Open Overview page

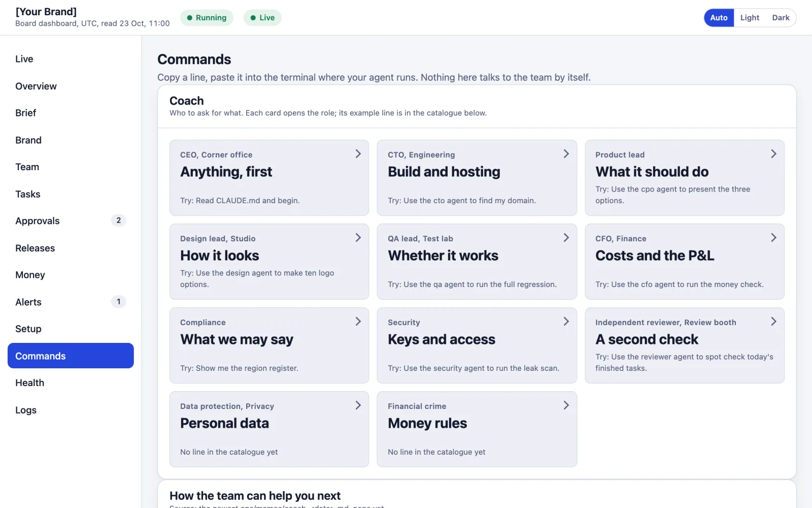click(71, 86)
